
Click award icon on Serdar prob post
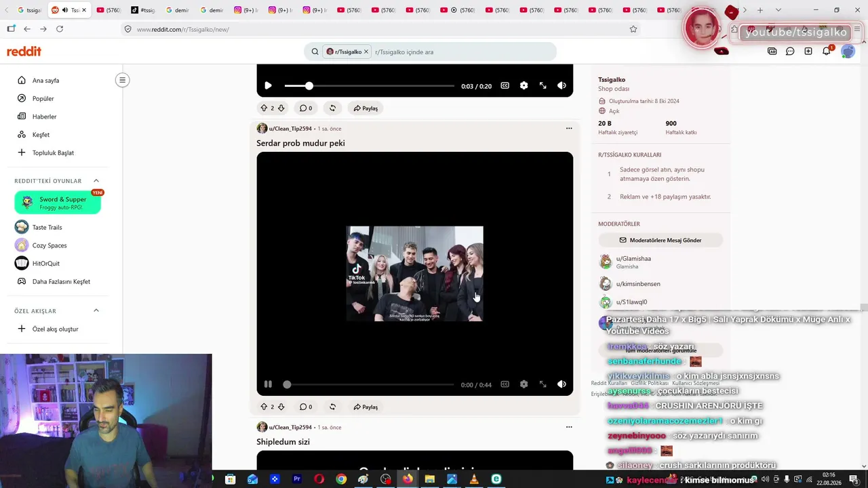[332, 407]
